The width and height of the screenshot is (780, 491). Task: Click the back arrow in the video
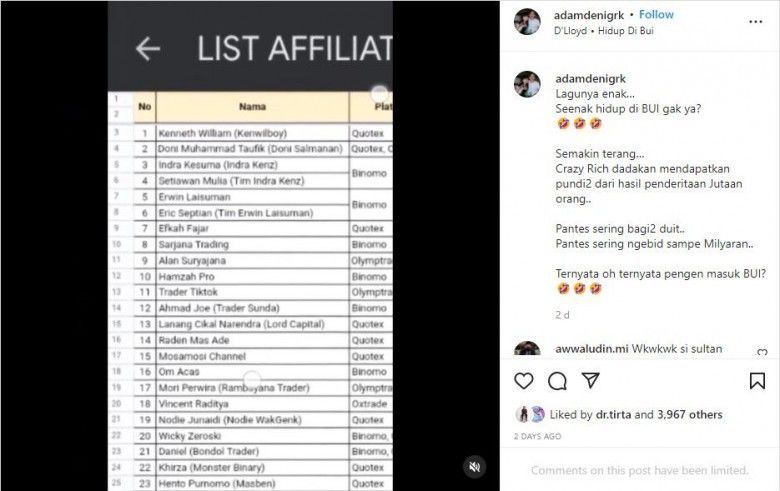click(x=148, y=49)
